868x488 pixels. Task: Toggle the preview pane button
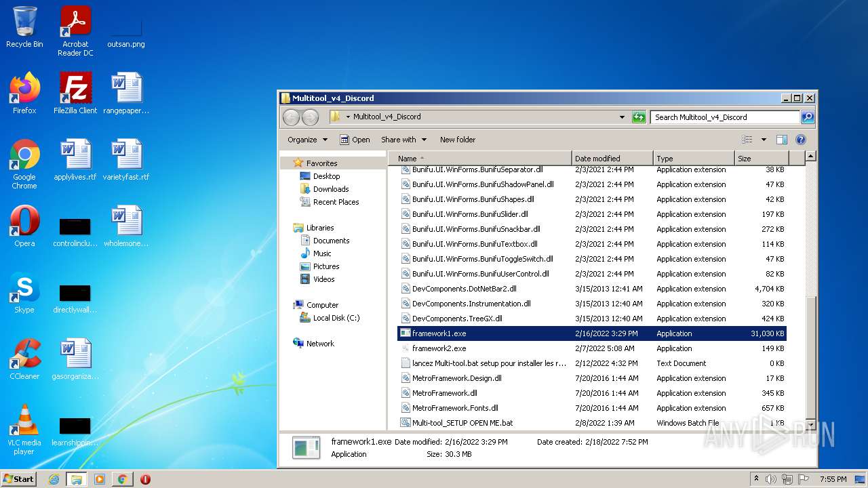coord(781,140)
